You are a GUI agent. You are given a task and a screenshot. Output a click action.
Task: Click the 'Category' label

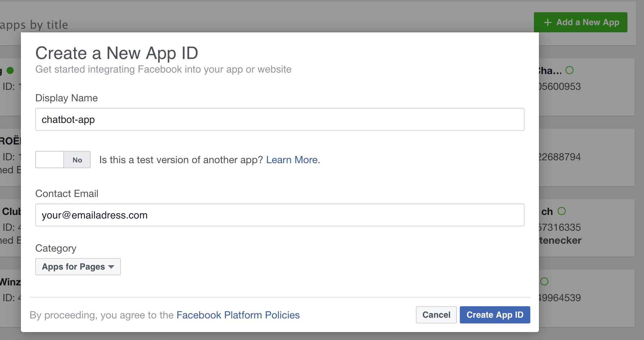click(x=56, y=248)
